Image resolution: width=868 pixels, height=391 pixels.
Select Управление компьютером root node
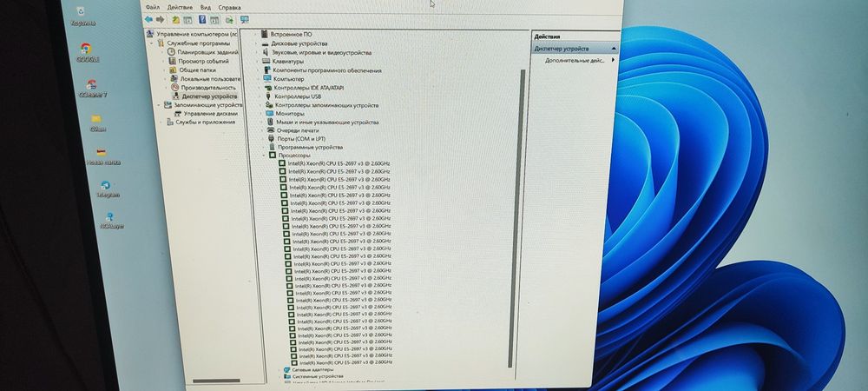click(196, 35)
